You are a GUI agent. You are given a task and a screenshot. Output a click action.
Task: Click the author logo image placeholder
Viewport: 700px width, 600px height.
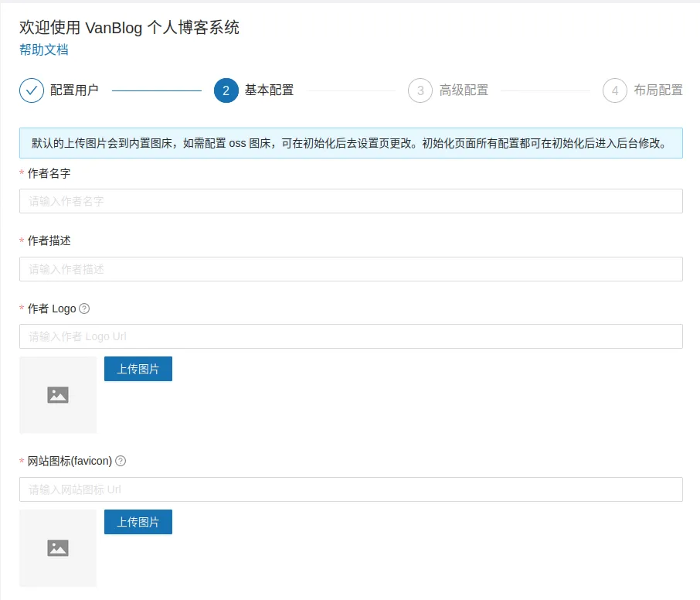coord(58,395)
